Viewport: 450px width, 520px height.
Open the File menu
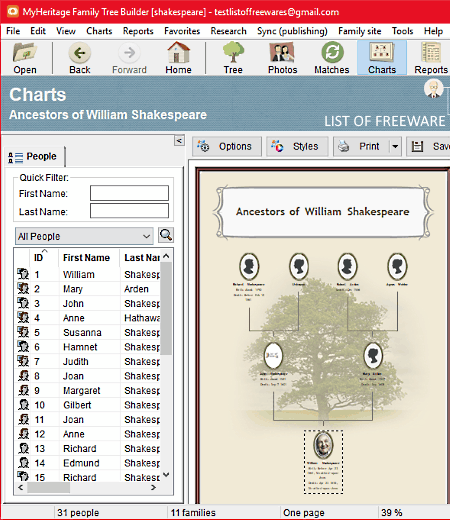(13, 31)
